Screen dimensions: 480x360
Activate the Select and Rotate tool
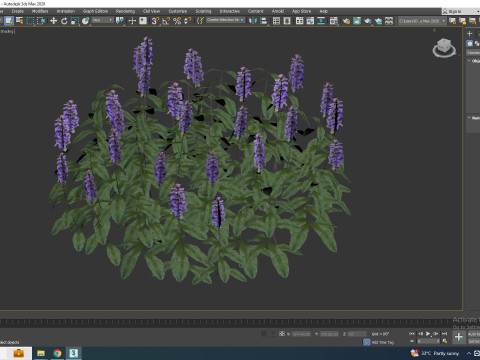click(64, 21)
